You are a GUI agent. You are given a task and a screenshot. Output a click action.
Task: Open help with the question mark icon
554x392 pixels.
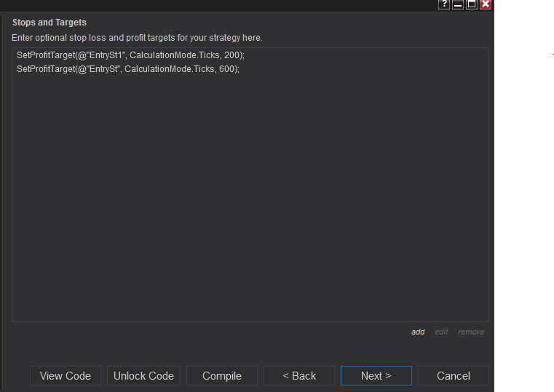pos(444,4)
